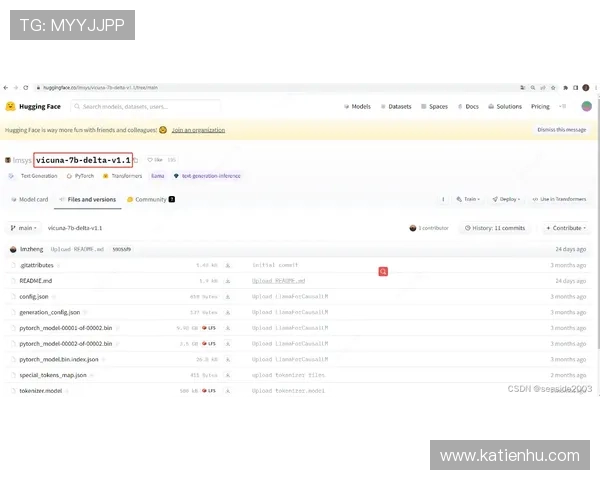Open the lmsys organization link

tap(22, 160)
